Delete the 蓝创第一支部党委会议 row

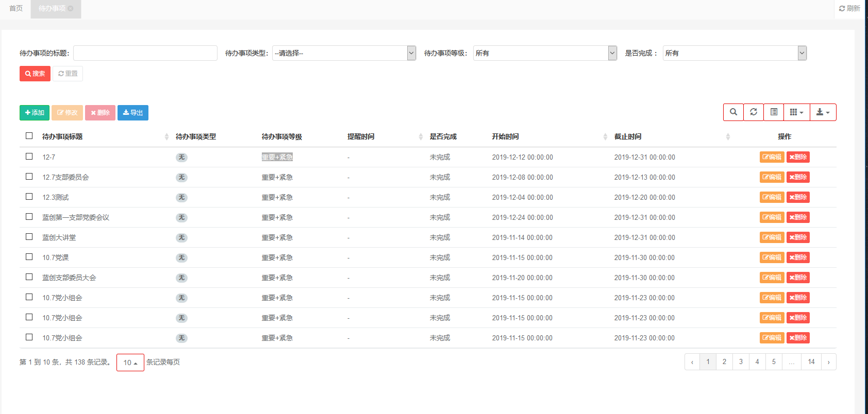(798, 217)
